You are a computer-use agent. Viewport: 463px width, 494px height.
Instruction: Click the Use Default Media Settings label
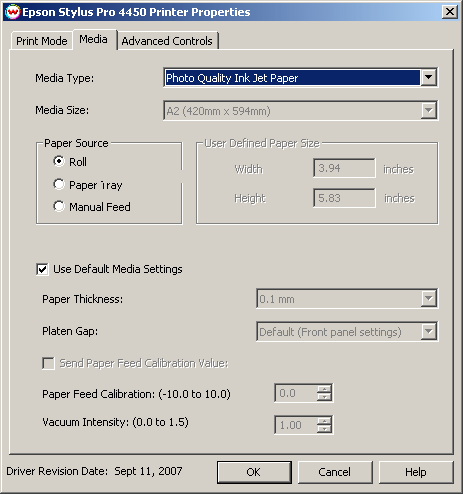click(118, 269)
